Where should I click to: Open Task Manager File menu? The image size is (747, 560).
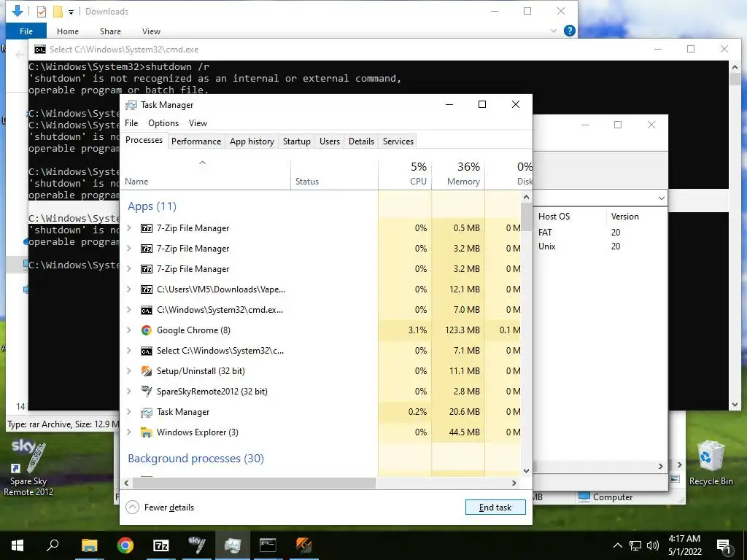click(131, 123)
